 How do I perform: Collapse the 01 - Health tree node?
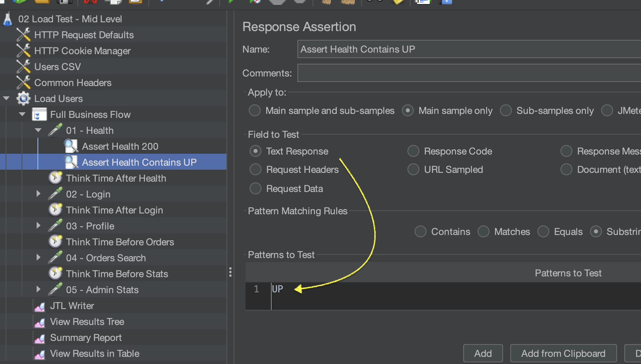[x=38, y=130]
